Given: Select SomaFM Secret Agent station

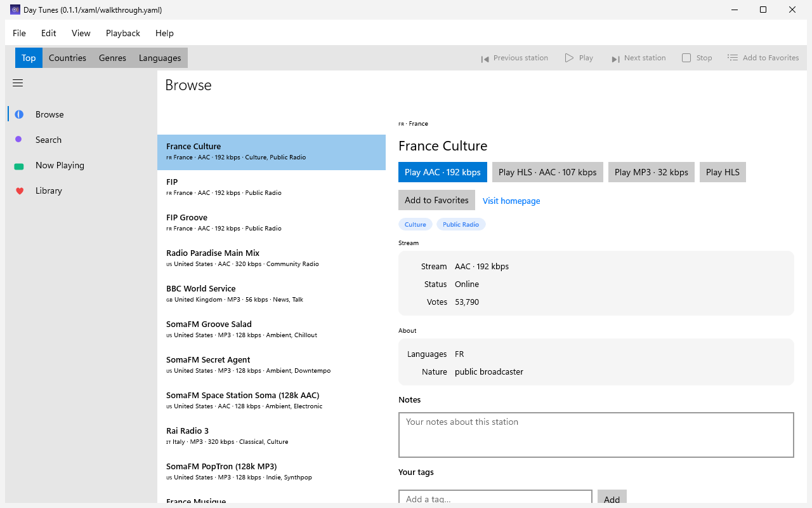Looking at the screenshot, I should 272,366.
